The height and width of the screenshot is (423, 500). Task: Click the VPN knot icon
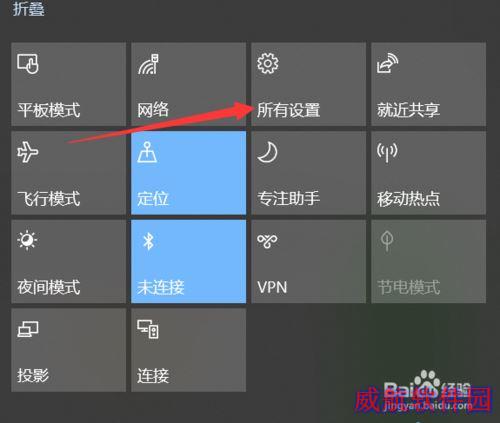[x=267, y=241]
